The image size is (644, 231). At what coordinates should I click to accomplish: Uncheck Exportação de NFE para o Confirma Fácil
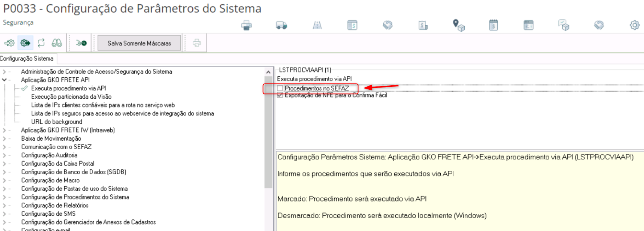coord(280,95)
